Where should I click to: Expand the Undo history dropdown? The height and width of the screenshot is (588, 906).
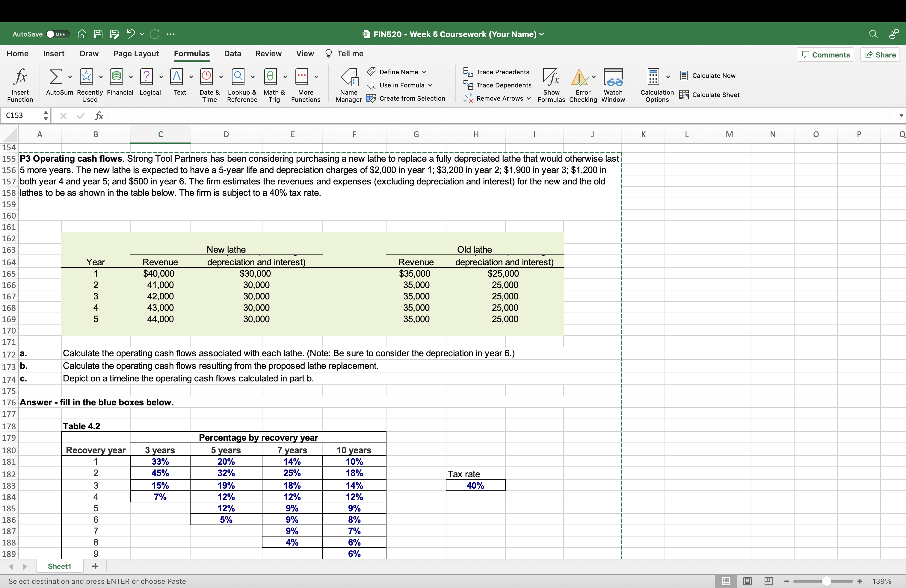point(142,34)
